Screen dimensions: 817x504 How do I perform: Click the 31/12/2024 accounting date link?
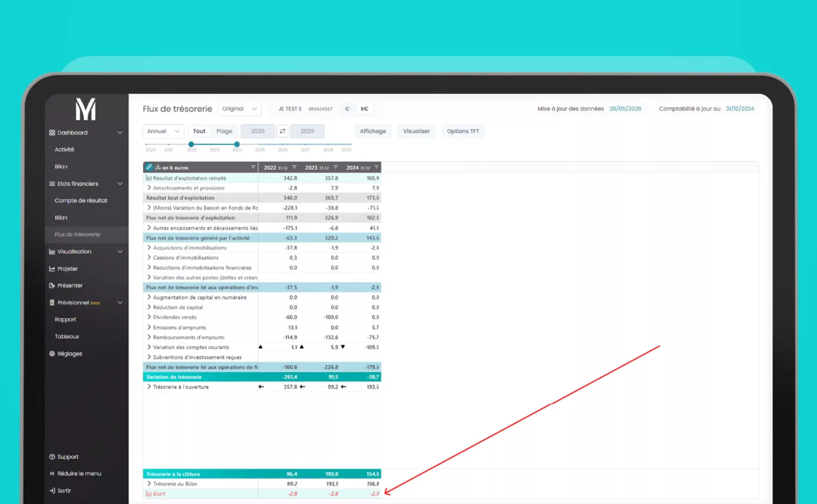point(740,109)
